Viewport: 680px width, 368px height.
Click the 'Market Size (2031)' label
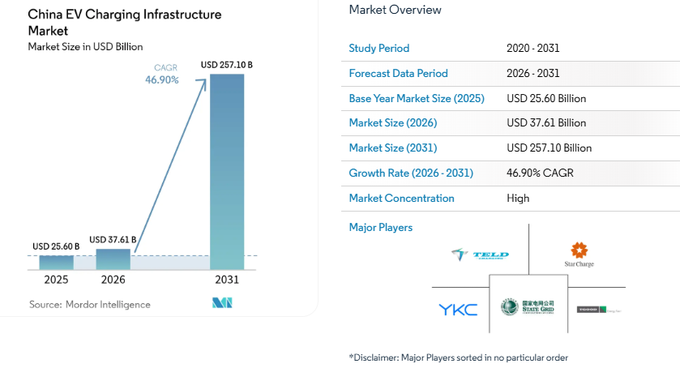(x=393, y=148)
